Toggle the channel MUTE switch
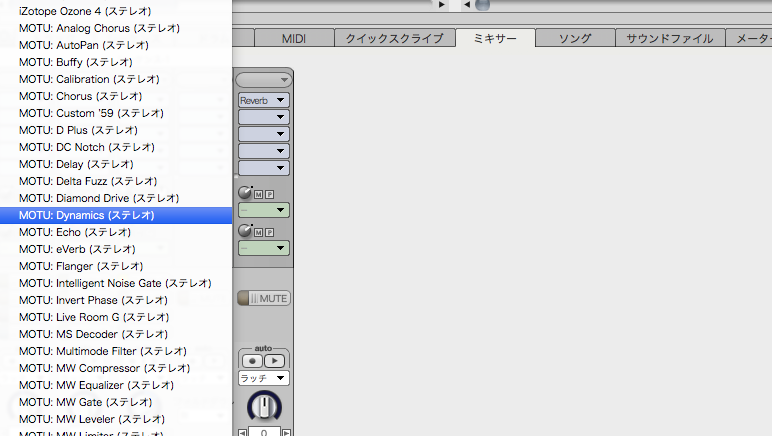The width and height of the screenshot is (772, 436). 263,298
